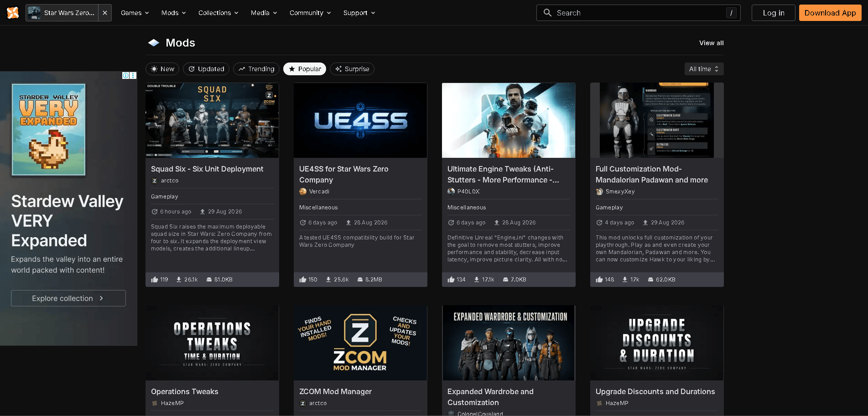
Task: Click the Stardew Valley Very Expanded ad image
Action: pos(49,130)
